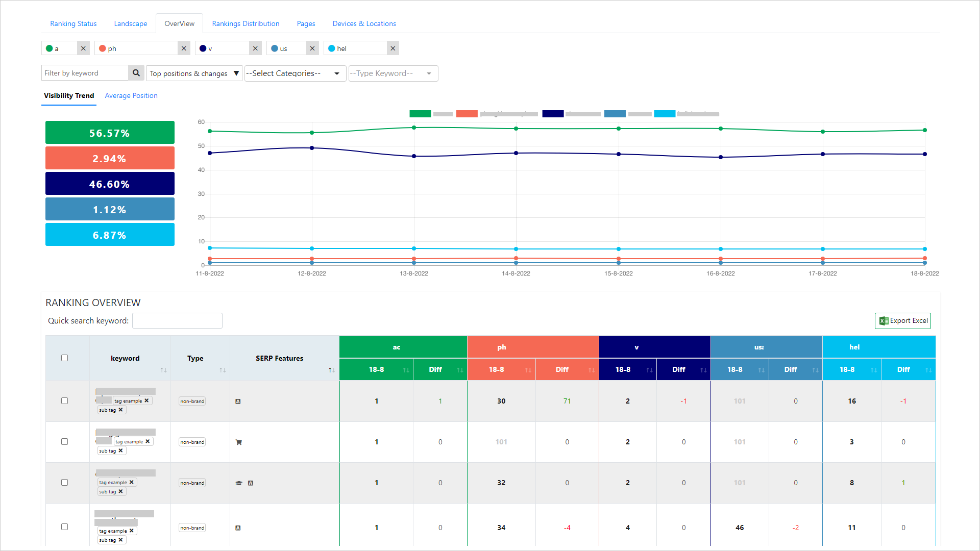The image size is (980, 551).
Task: Check the fourth keyword row checkbox
Action: pyautogui.click(x=64, y=527)
